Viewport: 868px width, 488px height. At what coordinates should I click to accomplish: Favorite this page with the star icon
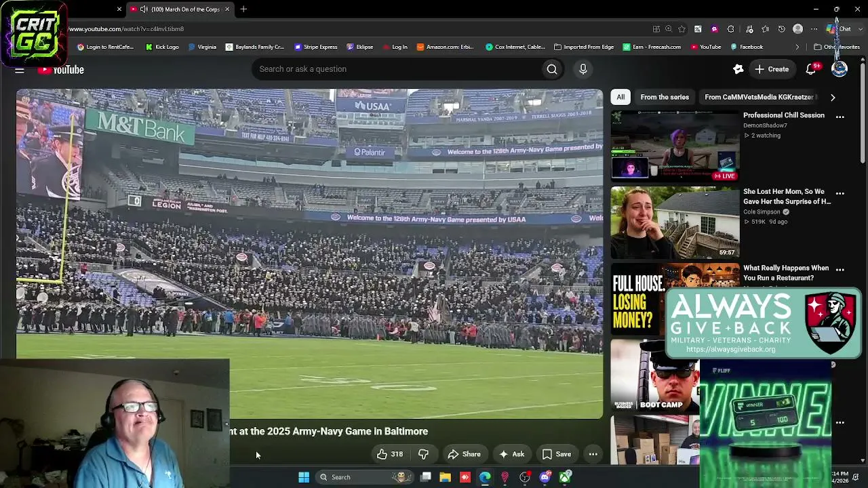pos(682,29)
